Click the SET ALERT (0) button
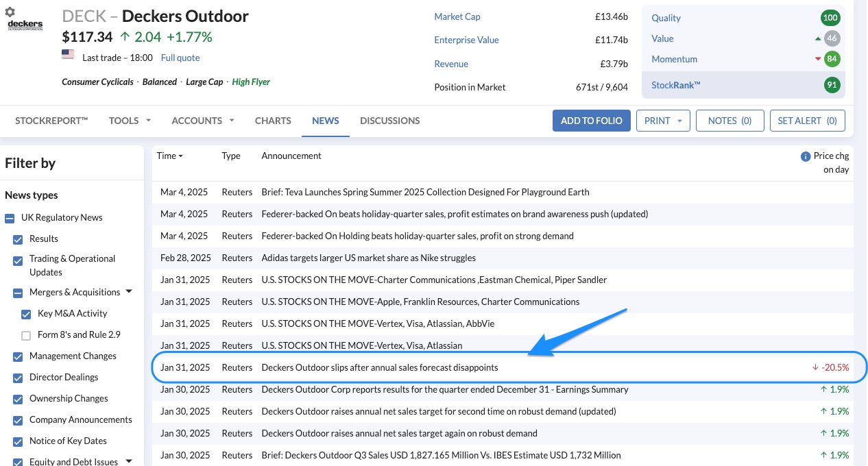868x466 pixels. (808, 121)
